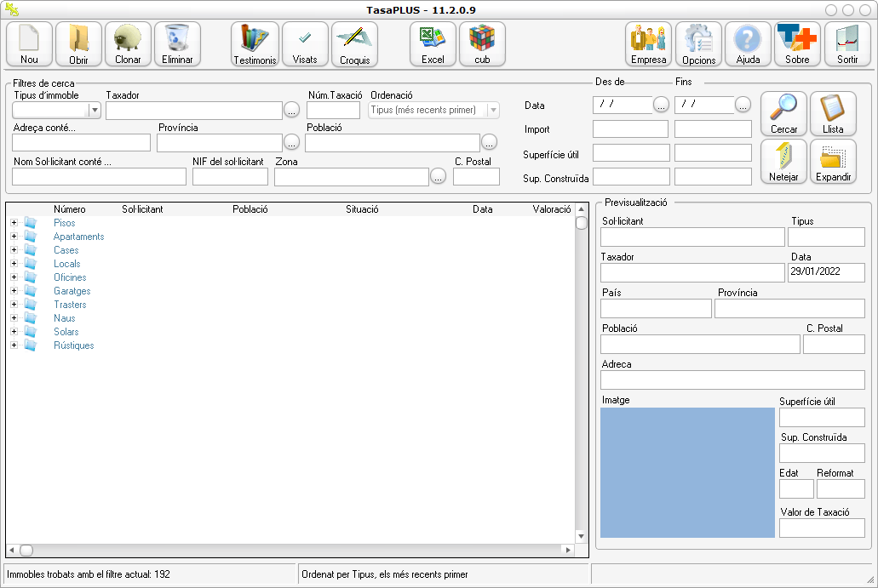This screenshot has height=588, width=878.
Task: Click the Núm.Taxació input field
Action: [333, 111]
